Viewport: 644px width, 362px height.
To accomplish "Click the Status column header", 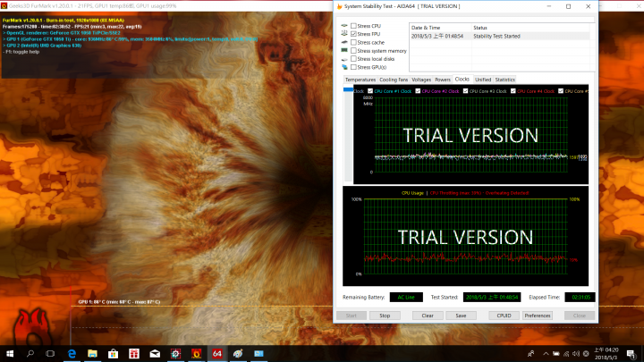I will (x=530, y=28).
